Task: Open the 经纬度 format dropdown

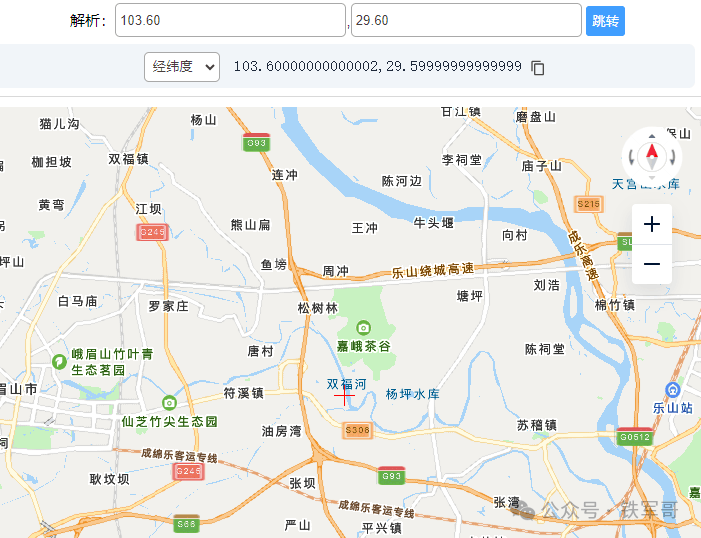Action: pyautogui.click(x=182, y=67)
